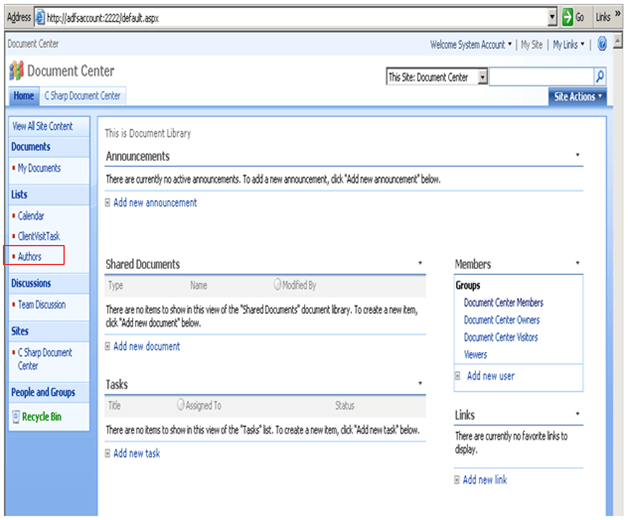Click plus icon beside Add new user

pos(458,376)
